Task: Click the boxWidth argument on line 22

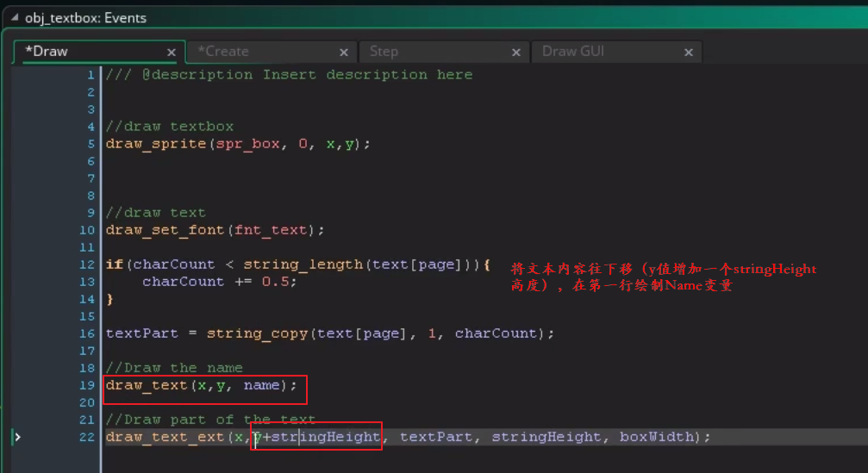Action: click(x=656, y=437)
